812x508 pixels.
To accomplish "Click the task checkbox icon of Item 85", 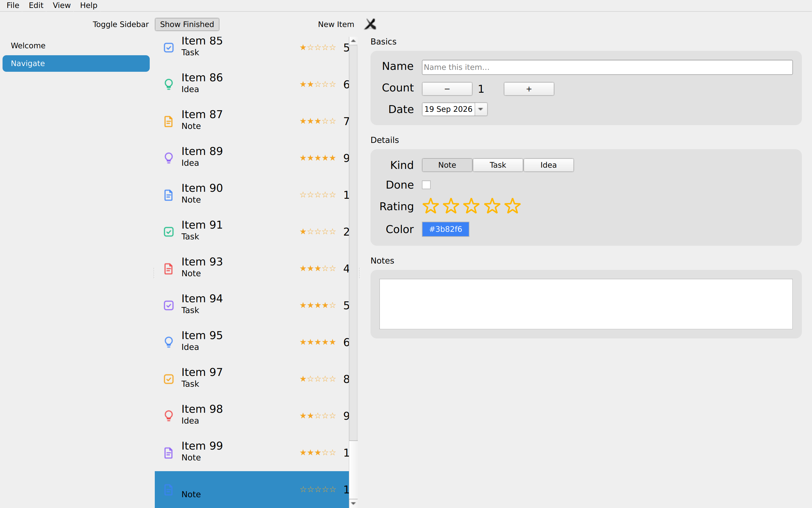I will 168,47.
